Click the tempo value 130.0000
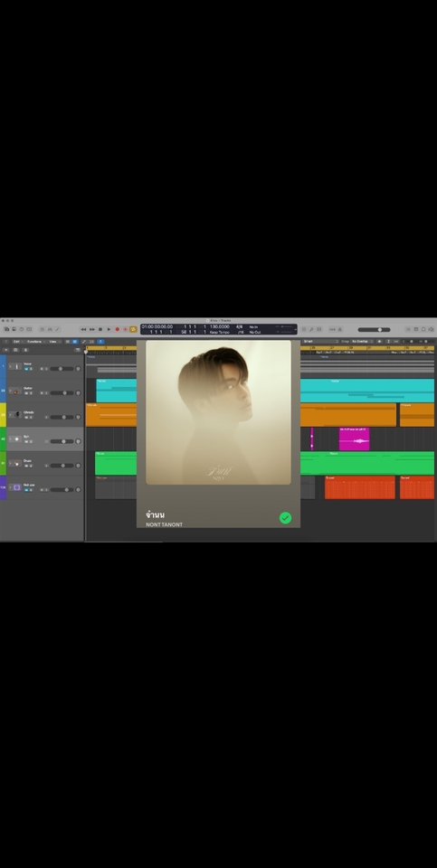The height and width of the screenshot is (868, 437). tap(219, 326)
